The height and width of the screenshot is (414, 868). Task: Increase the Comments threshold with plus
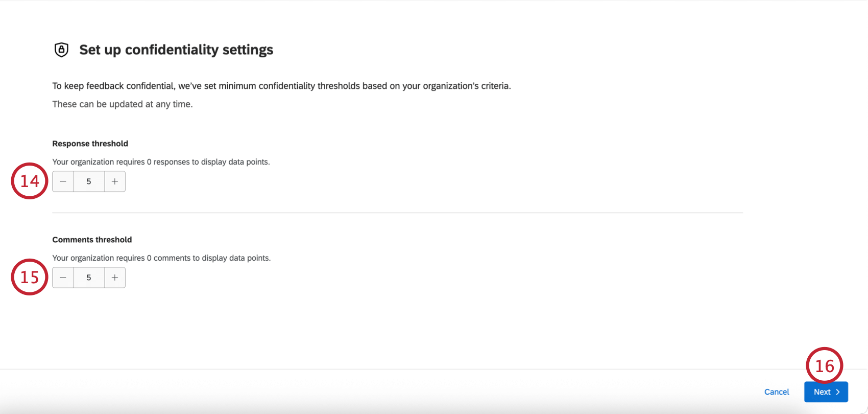[x=115, y=278]
